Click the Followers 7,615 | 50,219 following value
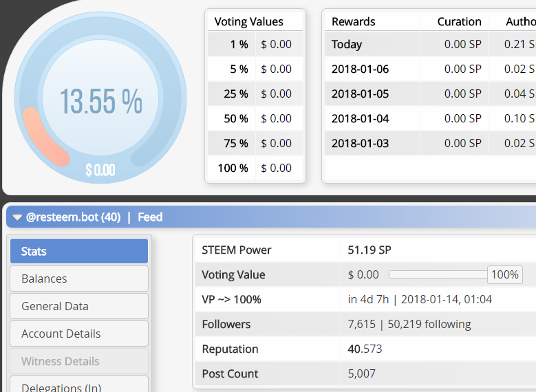 [409, 324]
